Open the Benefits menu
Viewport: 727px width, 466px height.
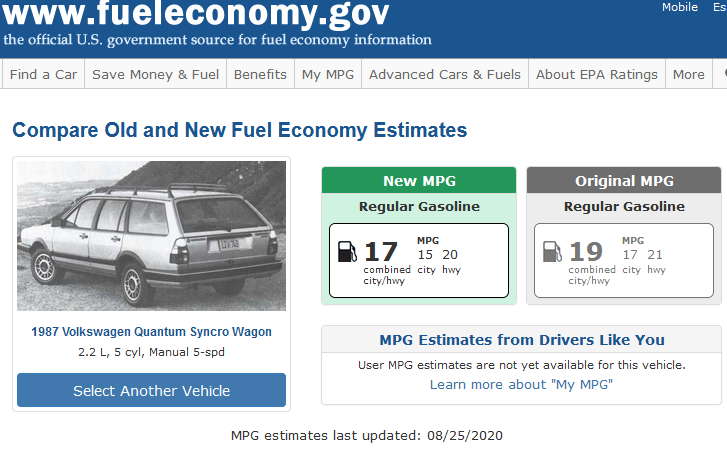260,74
